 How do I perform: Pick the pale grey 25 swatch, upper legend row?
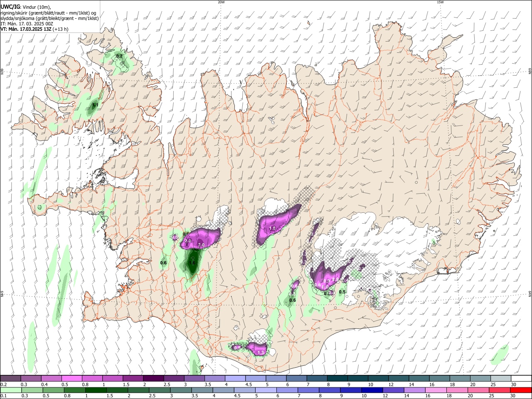501,378
